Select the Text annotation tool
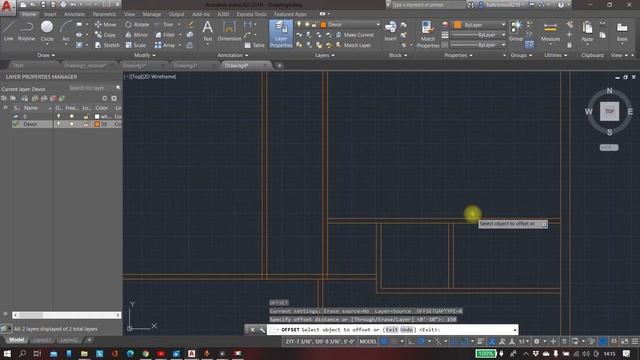The height and width of the screenshot is (360, 640). pos(207,31)
